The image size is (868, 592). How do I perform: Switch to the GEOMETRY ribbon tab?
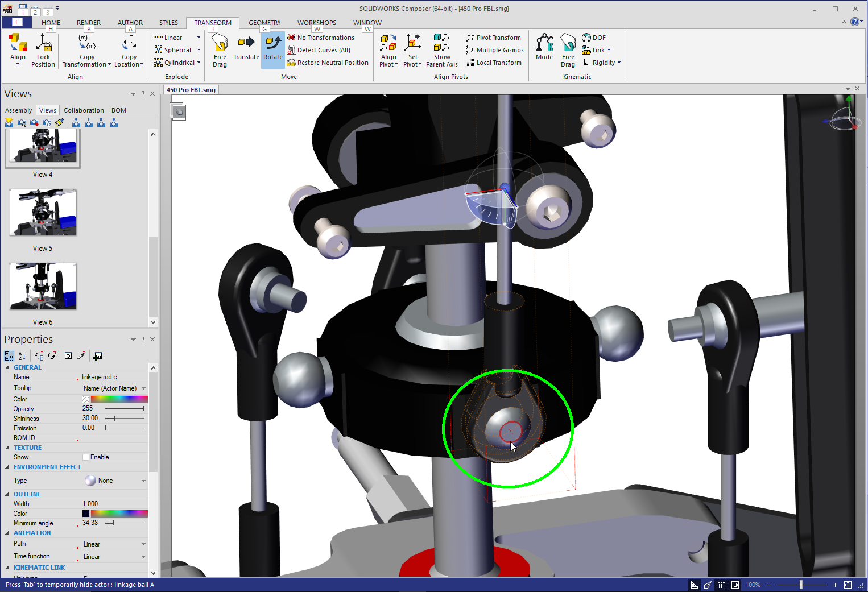(x=264, y=23)
